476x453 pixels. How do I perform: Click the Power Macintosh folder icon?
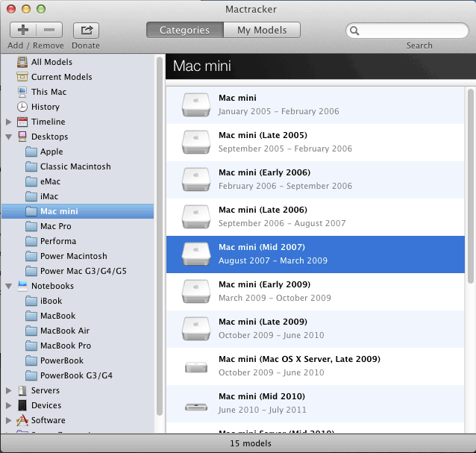coord(31,256)
